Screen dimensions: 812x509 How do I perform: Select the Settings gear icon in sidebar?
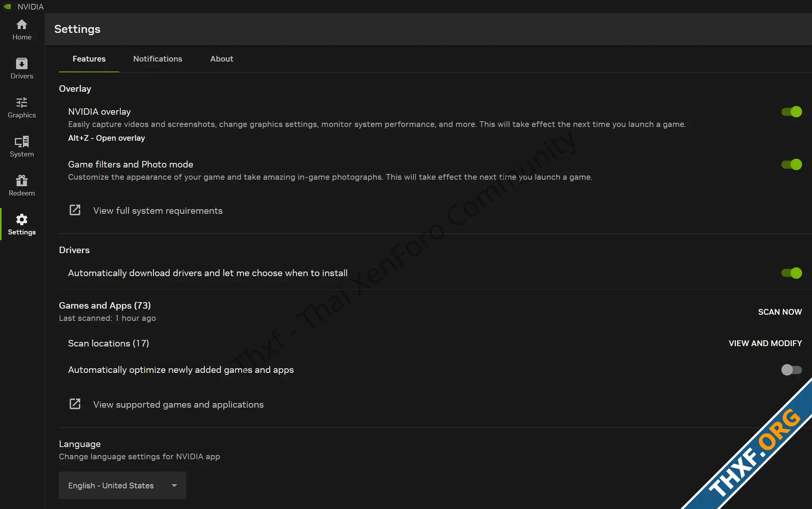point(22,220)
